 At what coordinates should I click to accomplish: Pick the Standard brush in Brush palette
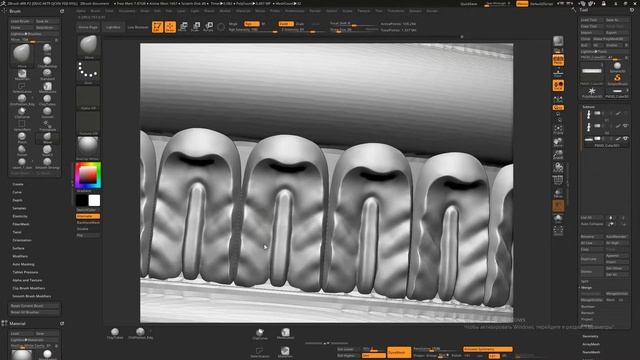click(x=47, y=74)
